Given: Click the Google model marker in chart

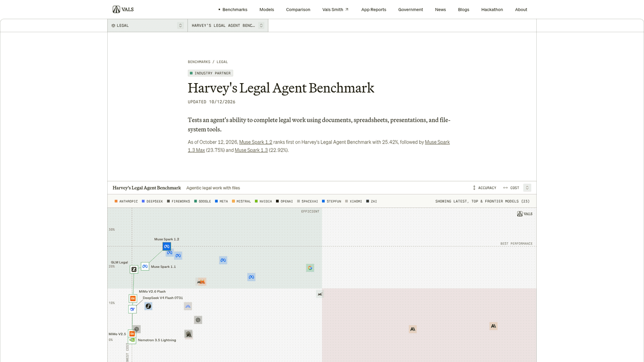Looking at the screenshot, I should coord(310,268).
